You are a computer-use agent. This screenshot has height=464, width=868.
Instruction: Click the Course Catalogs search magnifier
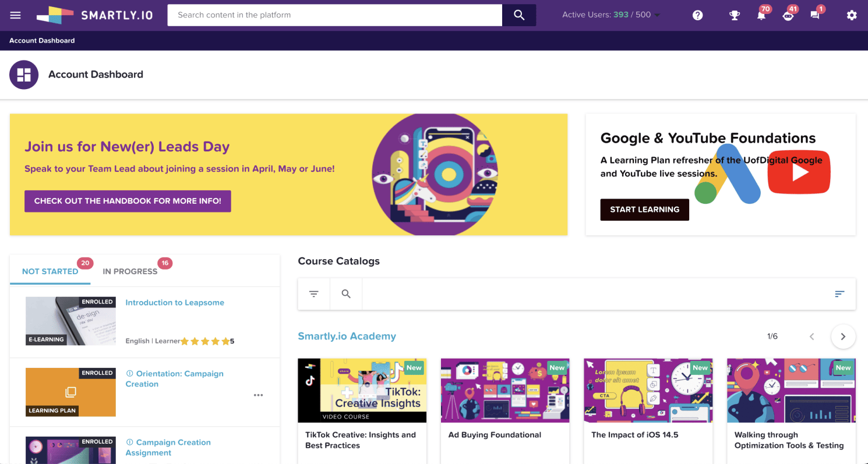click(x=346, y=294)
